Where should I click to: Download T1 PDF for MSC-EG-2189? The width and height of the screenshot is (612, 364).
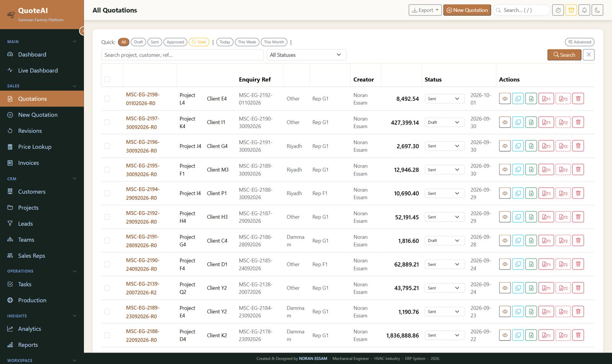point(546,312)
